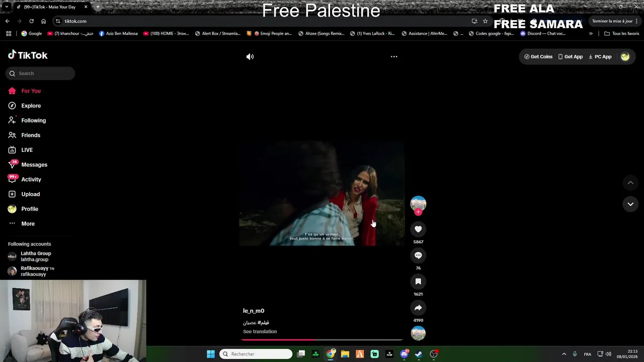Viewport: 644px width, 362px height.
Task: Open the Windows Start menu
Action: 211,354
